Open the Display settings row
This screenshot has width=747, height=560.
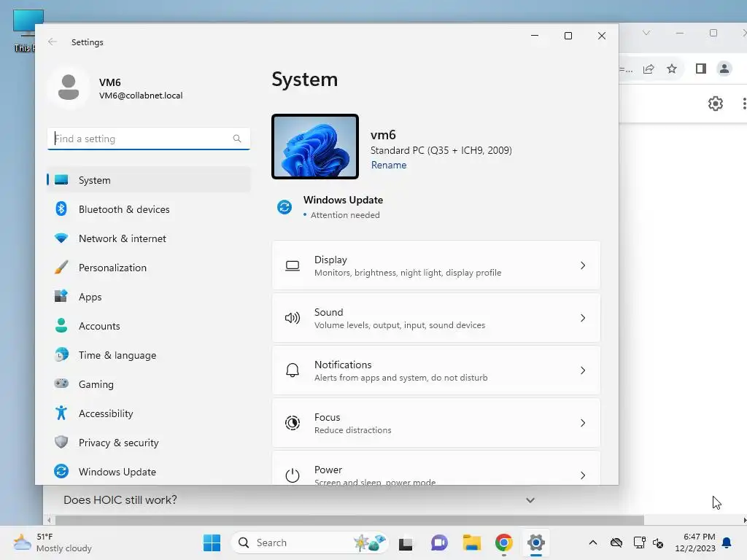tap(436, 265)
